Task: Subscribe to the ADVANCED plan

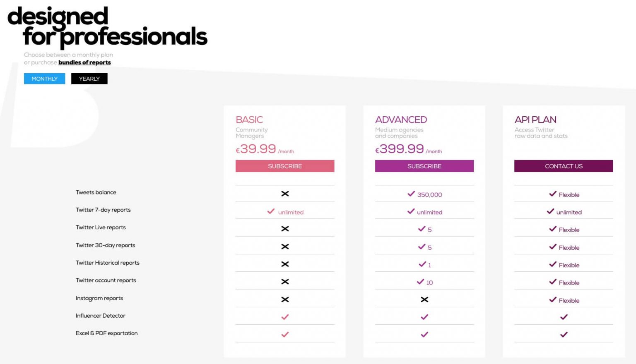Action: tap(424, 166)
